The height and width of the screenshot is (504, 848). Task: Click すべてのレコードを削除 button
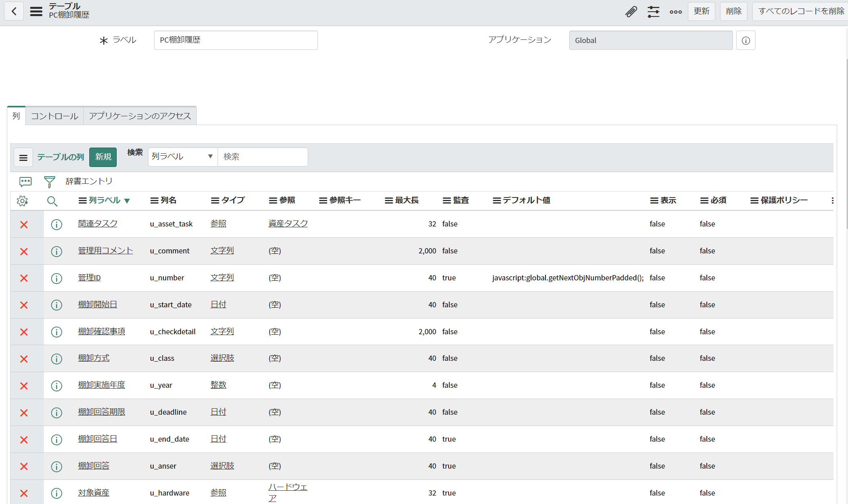[x=801, y=11]
